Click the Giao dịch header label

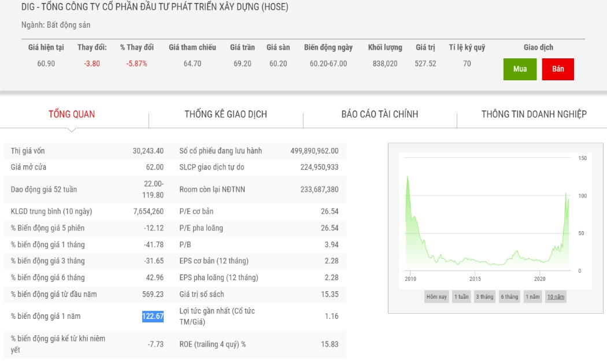(538, 47)
